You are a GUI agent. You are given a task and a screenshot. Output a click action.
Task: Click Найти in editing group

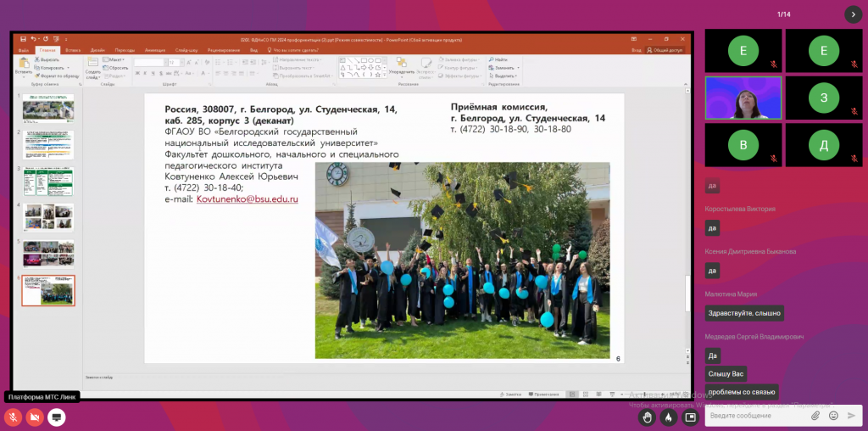pos(498,59)
